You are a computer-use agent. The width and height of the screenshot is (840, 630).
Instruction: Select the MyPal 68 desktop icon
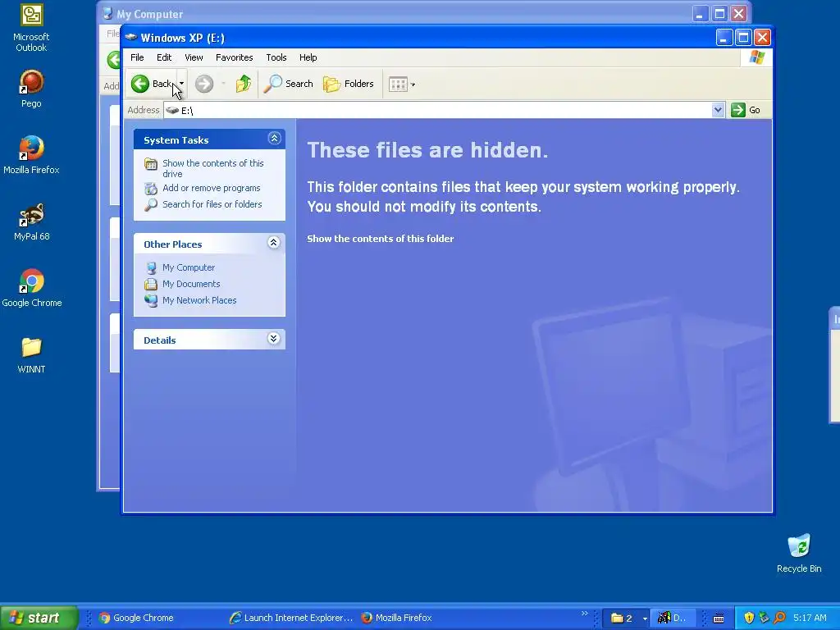point(32,221)
